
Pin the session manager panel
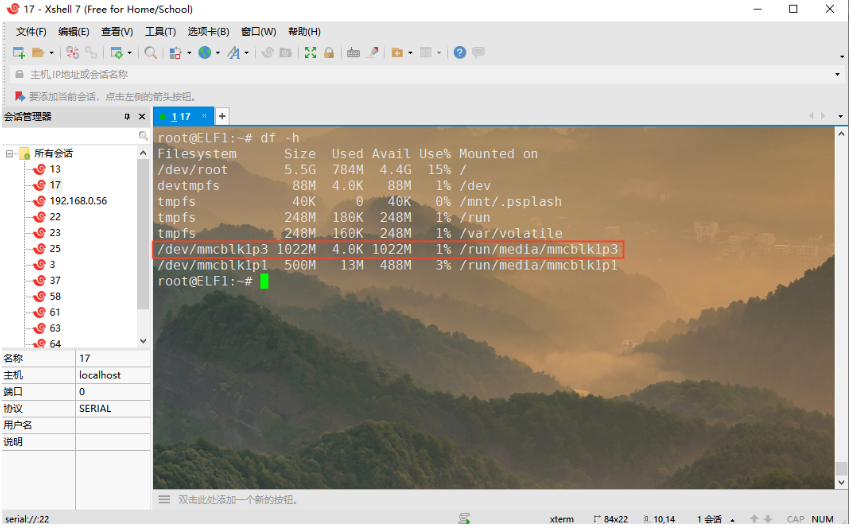[127, 117]
